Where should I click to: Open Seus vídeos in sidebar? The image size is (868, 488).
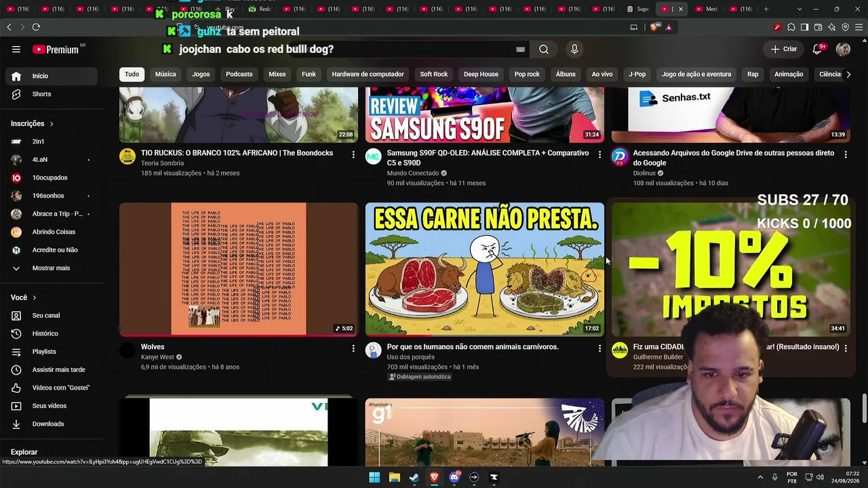[51, 406]
